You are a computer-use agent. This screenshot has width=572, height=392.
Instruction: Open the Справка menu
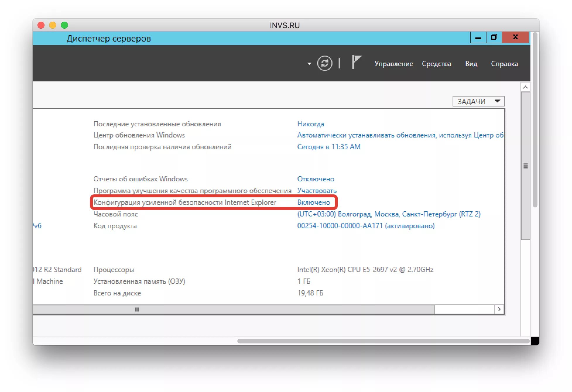click(504, 64)
